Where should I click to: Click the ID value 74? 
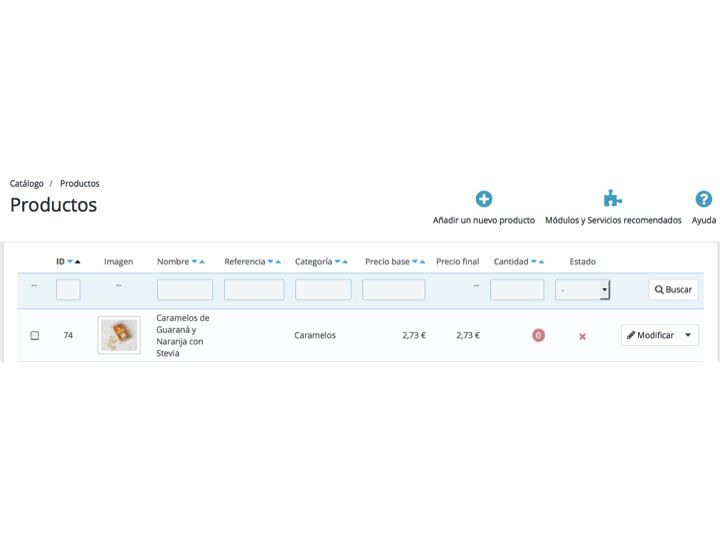pyautogui.click(x=68, y=335)
